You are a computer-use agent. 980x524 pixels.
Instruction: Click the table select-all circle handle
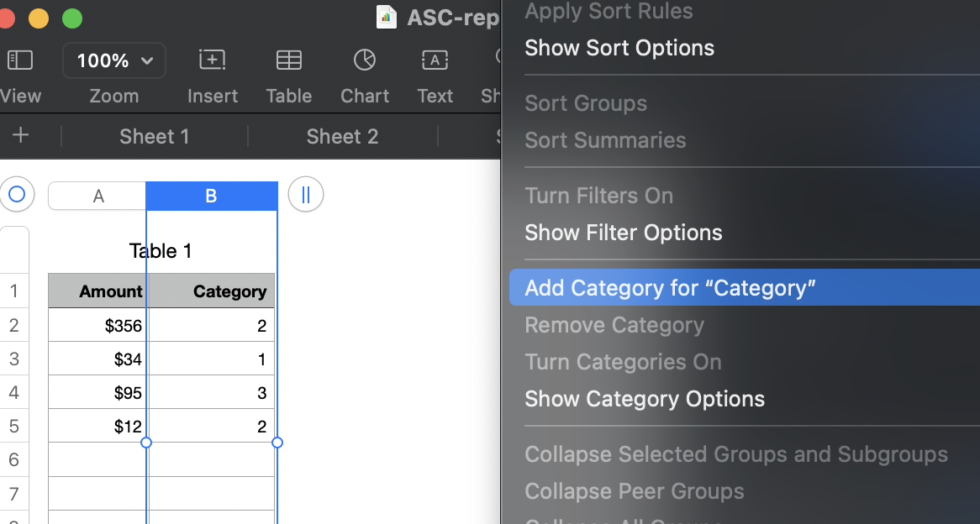pos(16,195)
